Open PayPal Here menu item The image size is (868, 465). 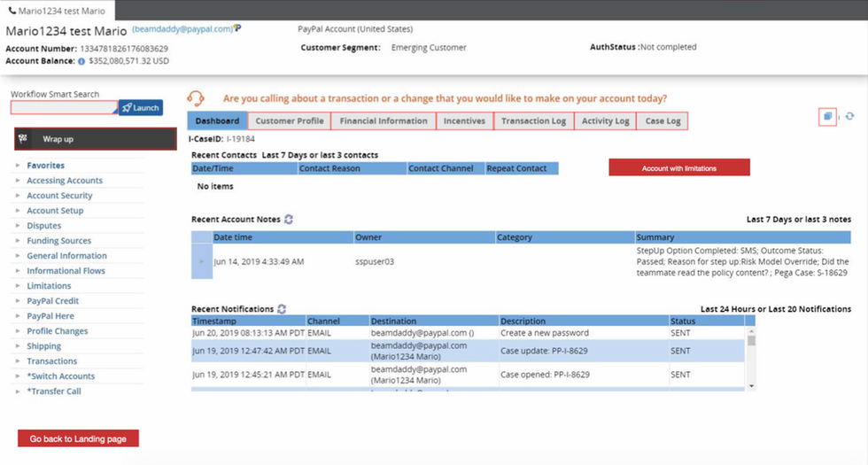pyautogui.click(x=50, y=316)
